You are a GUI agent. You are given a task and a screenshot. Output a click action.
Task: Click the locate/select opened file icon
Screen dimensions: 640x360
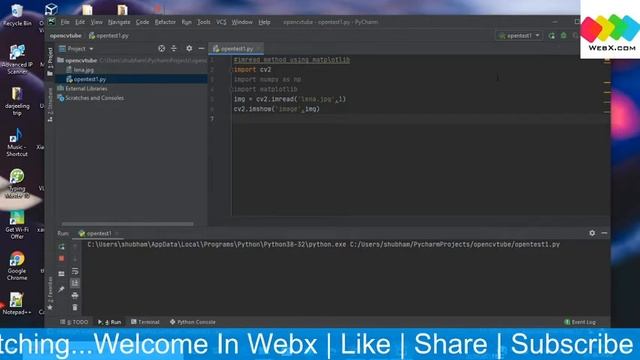click(162, 49)
